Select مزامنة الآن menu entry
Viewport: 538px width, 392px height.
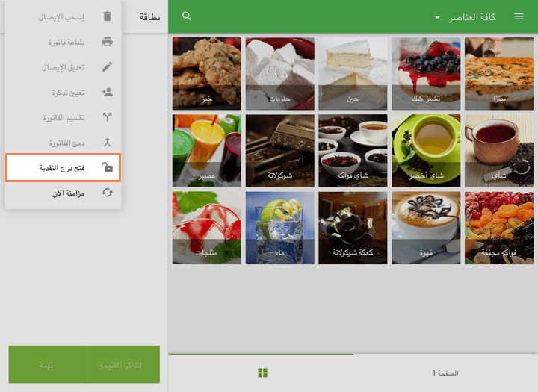(x=64, y=193)
